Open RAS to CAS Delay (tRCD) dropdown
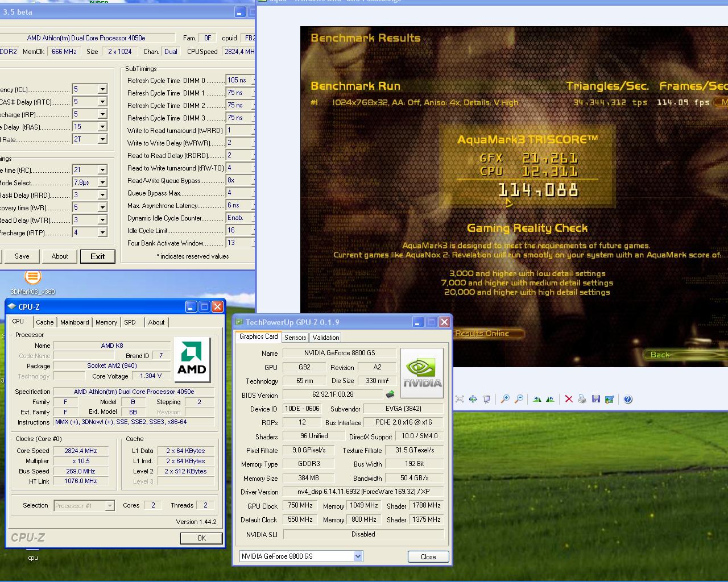 [x=102, y=102]
